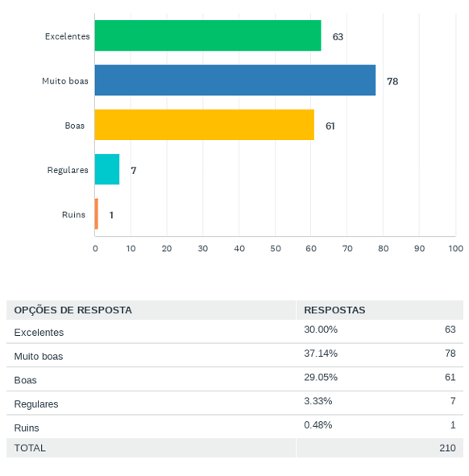Click the 100 tick on x-axis

(455, 249)
